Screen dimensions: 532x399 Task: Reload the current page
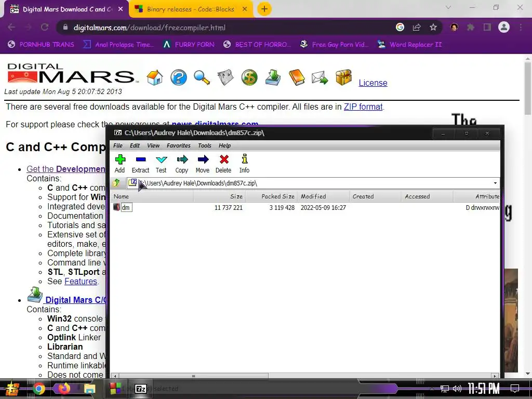pos(45,27)
